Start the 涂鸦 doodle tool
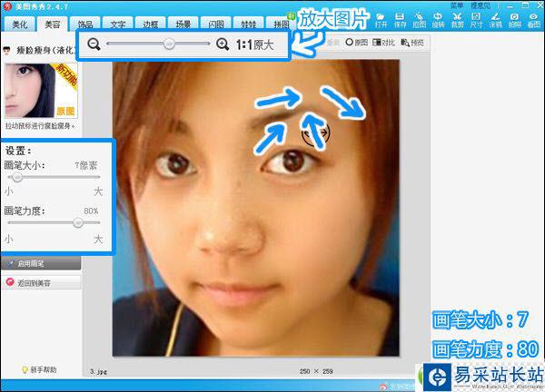The width and height of the screenshot is (545, 392). 495,20
